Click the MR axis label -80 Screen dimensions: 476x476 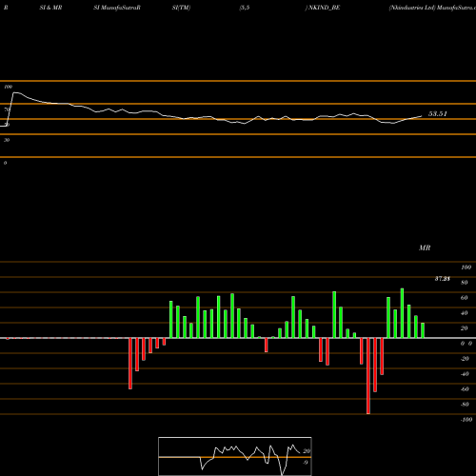pos(465,405)
